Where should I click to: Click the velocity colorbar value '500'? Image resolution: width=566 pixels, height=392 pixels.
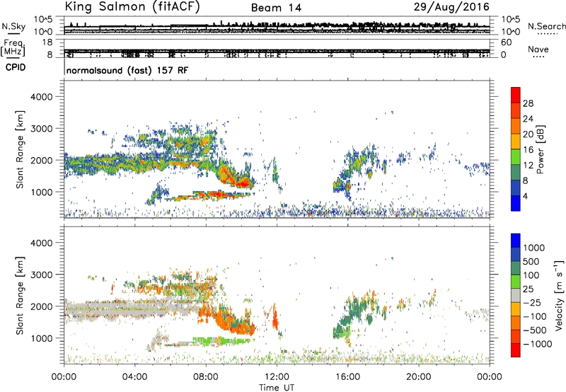(x=531, y=261)
